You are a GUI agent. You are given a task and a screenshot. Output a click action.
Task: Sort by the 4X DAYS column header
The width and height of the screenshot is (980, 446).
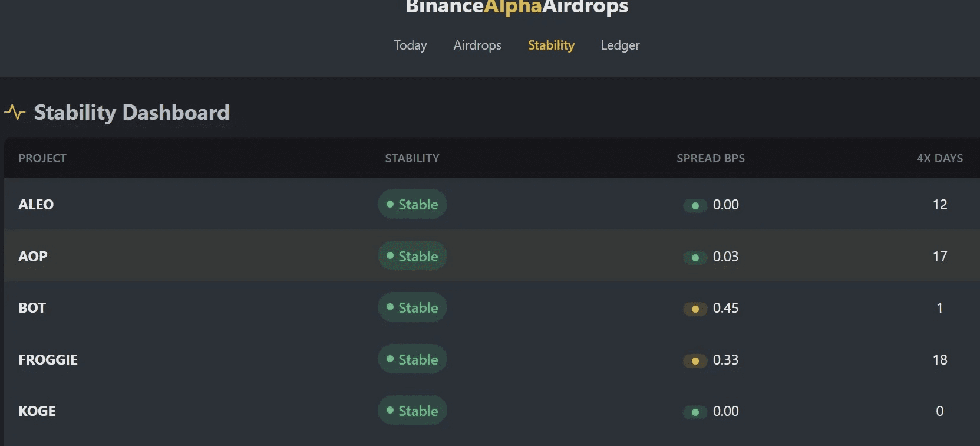coord(939,158)
